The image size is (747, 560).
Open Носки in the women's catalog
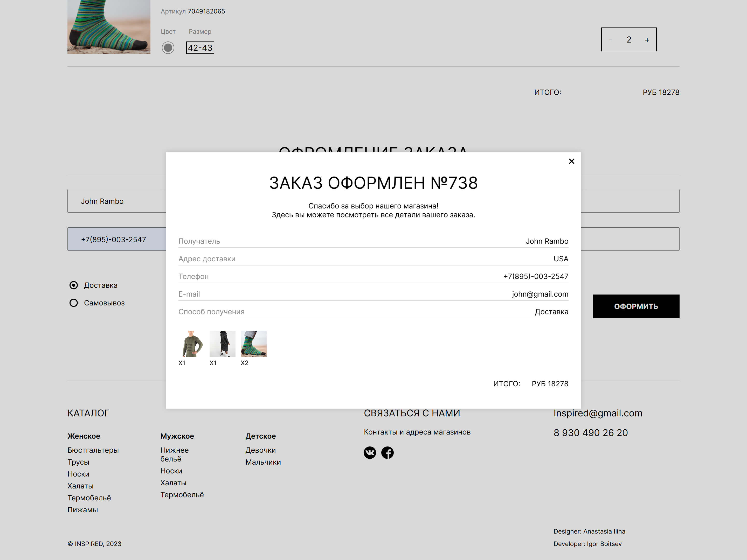pos(78,474)
